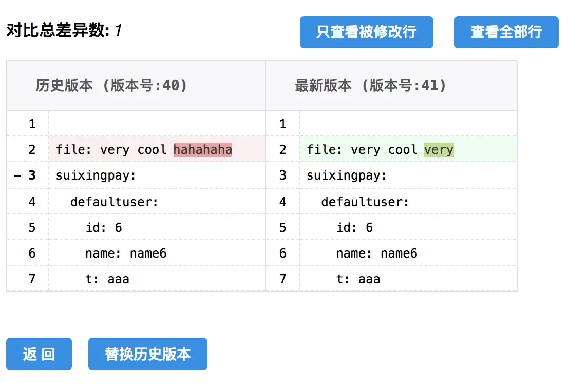Click the 只查看被修改行 button
The width and height of the screenshot is (568, 392).
366,32
